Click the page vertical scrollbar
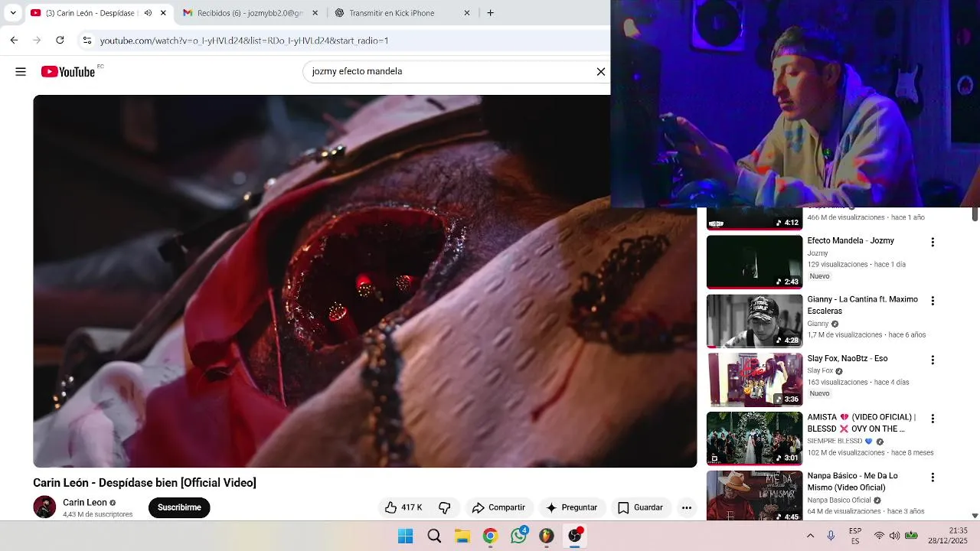 [x=975, y=214]
